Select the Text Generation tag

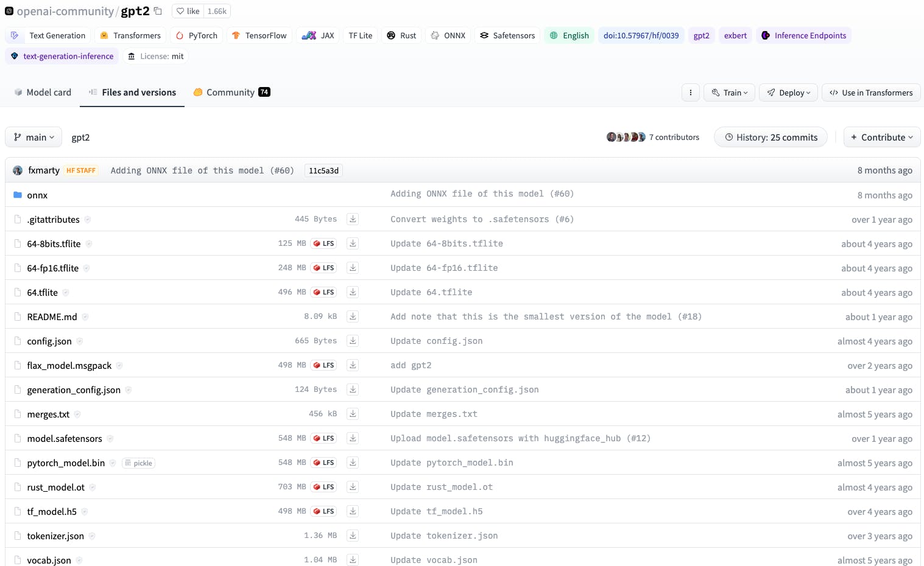(48, 35)
